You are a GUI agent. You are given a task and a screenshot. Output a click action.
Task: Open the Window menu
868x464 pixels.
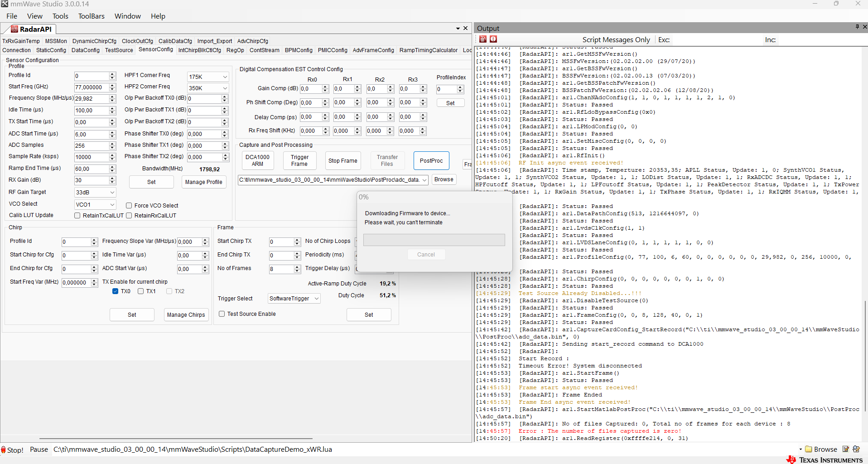(128, 16)
